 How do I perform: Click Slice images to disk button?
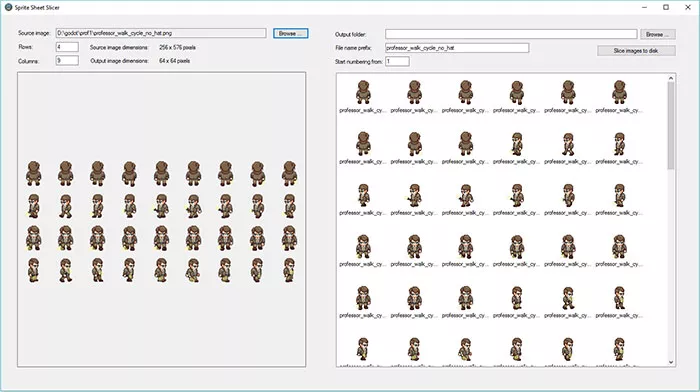click(x=636, y=50)
